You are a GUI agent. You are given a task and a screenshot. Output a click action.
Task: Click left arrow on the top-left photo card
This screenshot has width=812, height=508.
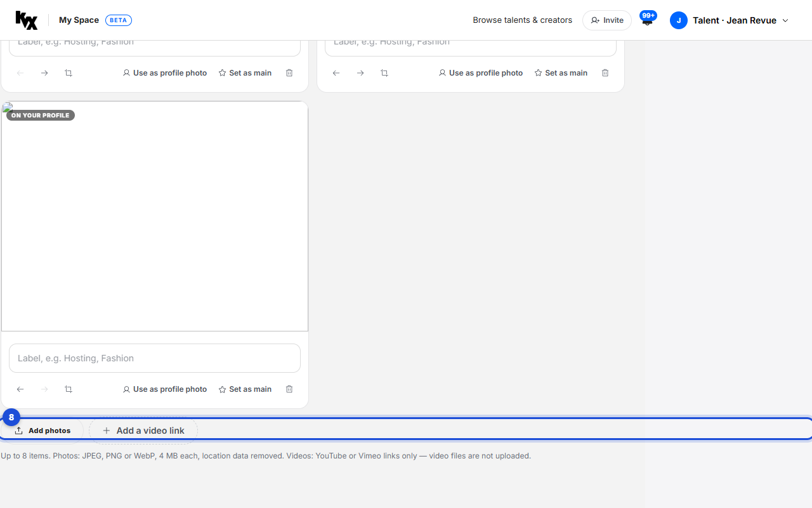coord(20,73)
